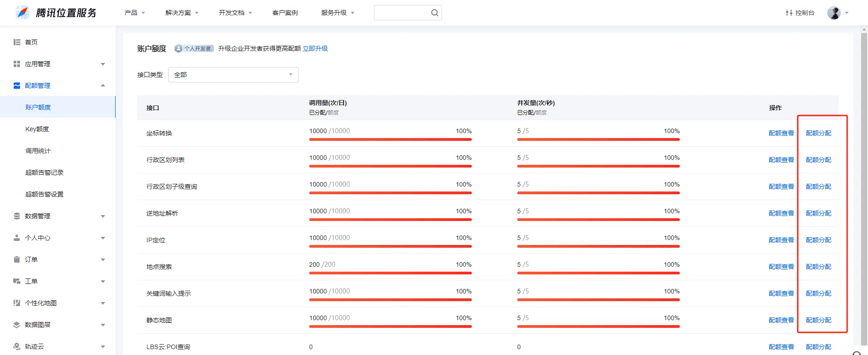This screenshot has height=355, width=868.
Task: Expand the 工单 sidebar section arrow
Action: tap(103, 282)
